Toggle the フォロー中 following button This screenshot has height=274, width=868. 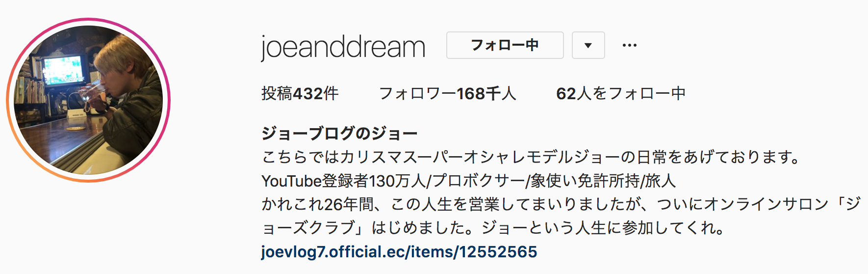(x=505, y=45)
